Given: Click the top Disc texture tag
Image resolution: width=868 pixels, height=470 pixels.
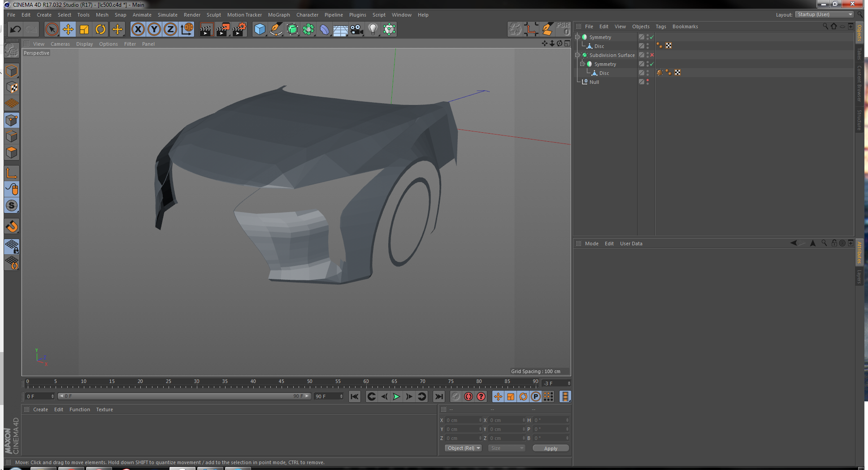Looking at the screenshot, I should (x=668, y=46).
